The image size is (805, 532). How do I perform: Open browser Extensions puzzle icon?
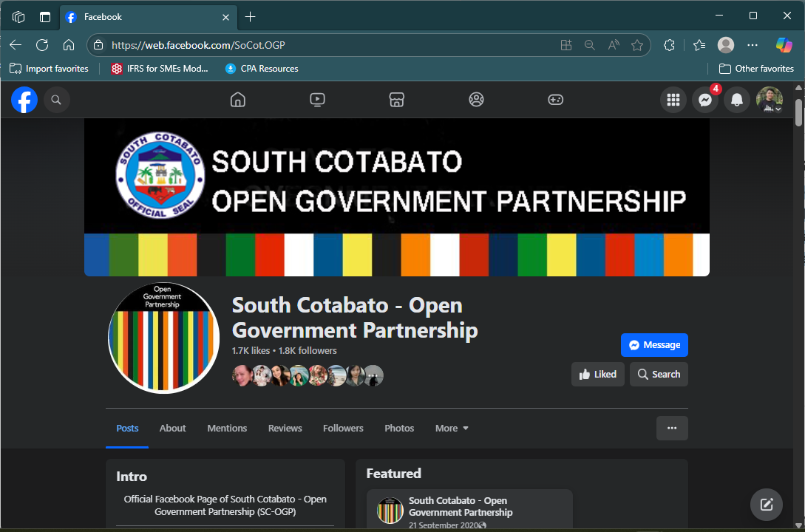669,45
